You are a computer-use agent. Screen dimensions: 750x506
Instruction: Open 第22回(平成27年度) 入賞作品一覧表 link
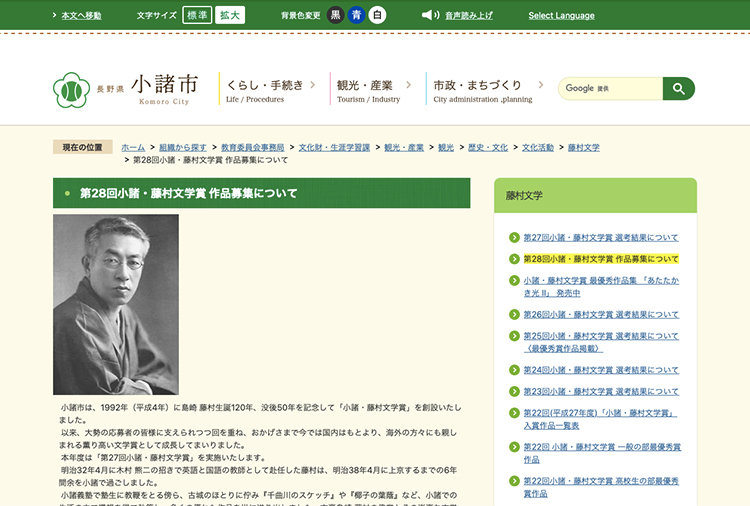click(x=600, y=419)
